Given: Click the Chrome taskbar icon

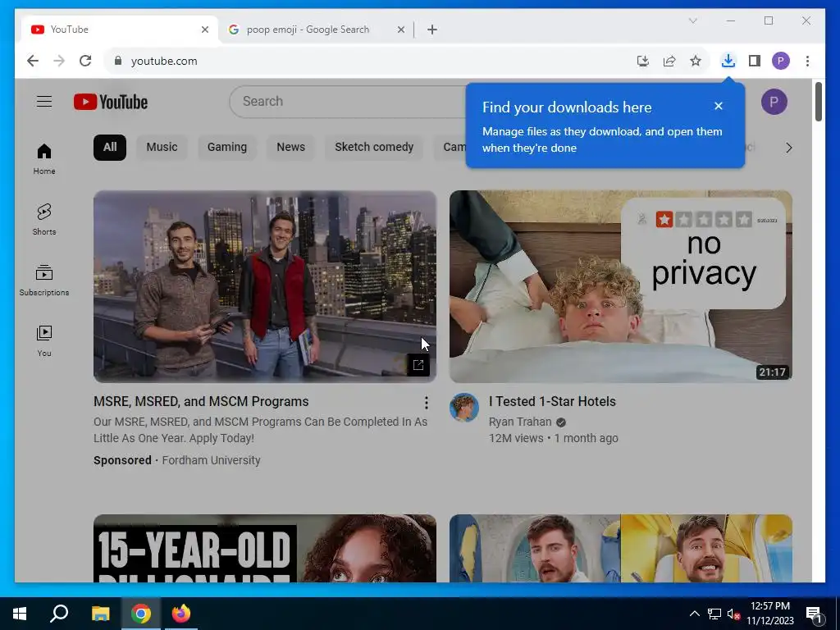Looking at the screenshot, I should (141, 614).
